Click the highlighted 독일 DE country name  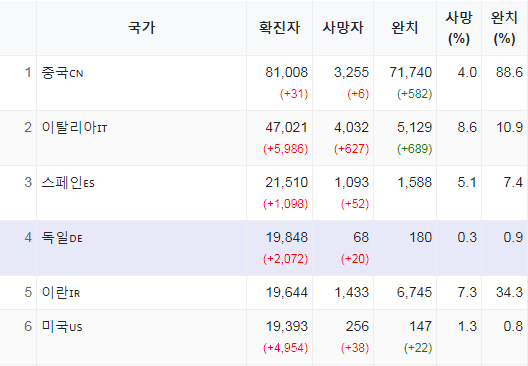click(62, 238)
